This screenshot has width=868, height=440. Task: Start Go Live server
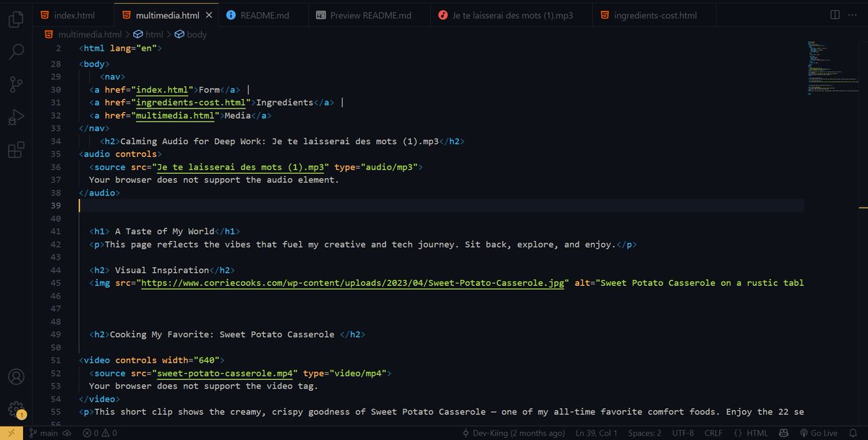pos(818,433)
